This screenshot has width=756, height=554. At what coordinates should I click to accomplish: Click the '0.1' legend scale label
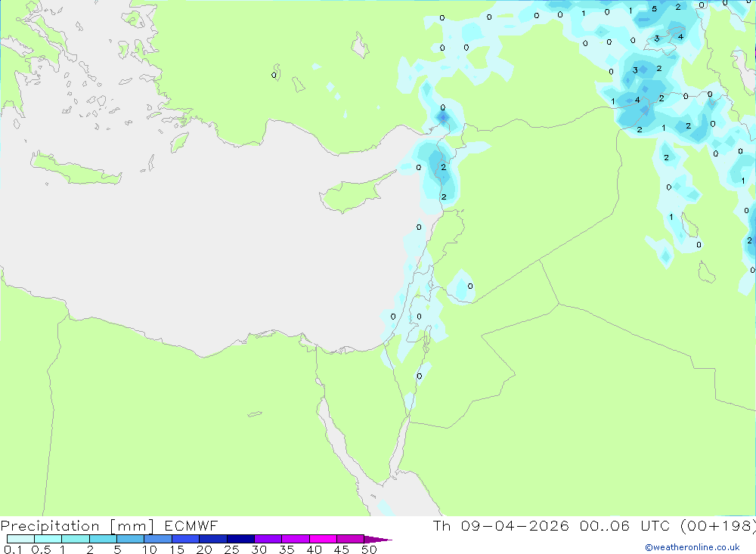(x=13, y=549)
